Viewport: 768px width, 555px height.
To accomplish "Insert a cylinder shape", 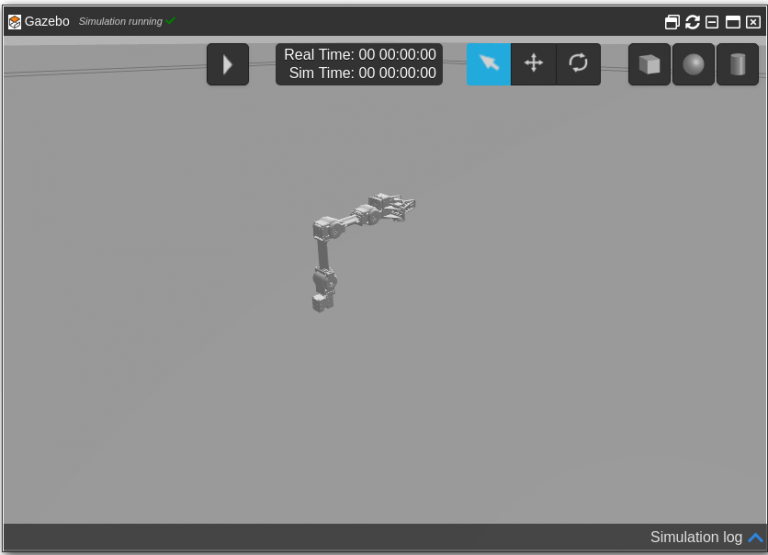I will pyautogui.click(x=738, y=64).
